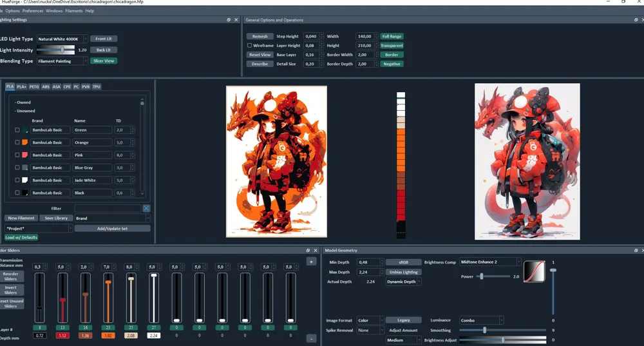The image size is (644, 346).
Task: Clear the filament filter with the X icon
Action: (146, 208)
